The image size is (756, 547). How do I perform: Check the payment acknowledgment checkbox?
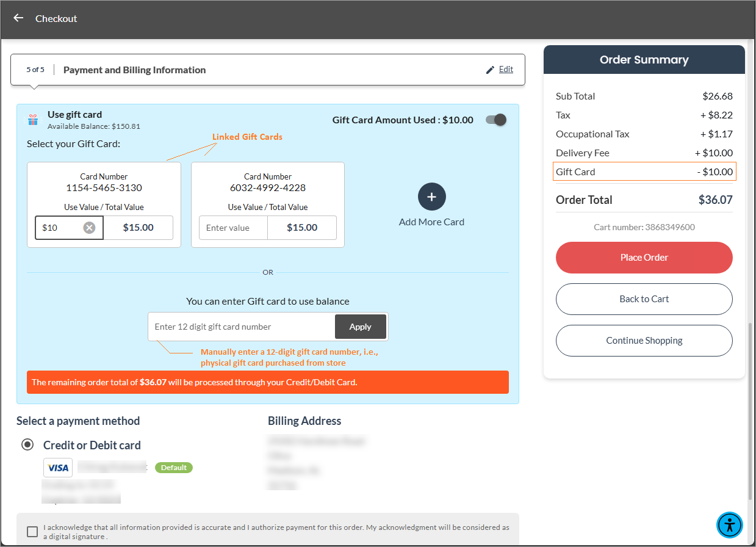tap(32, 532)
